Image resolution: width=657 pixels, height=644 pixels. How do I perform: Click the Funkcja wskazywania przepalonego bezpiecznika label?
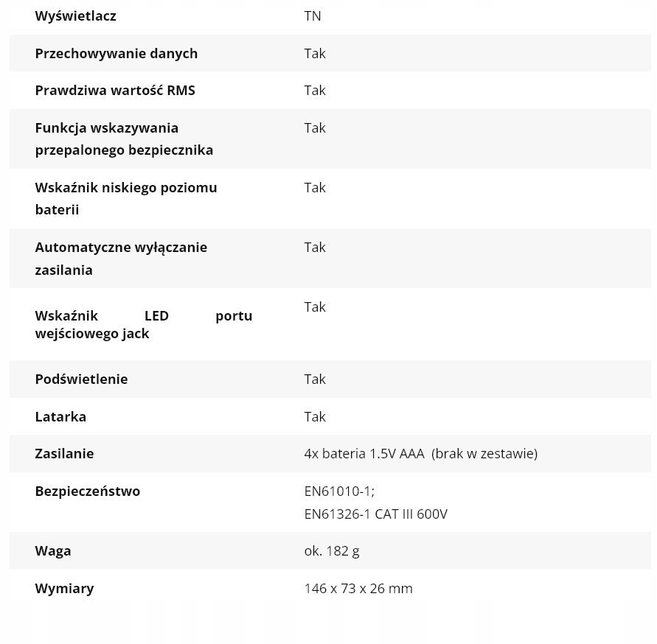[124, 139]
